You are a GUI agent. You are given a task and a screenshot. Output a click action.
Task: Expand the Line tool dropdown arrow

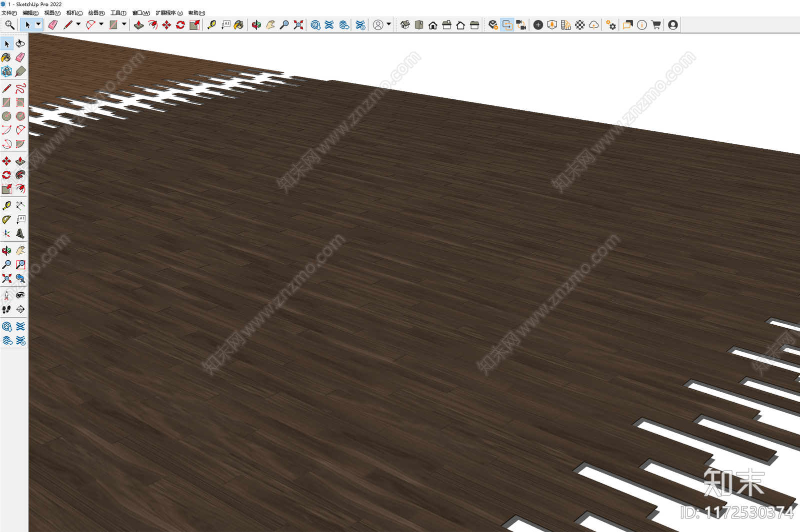(x=78, y=24)
